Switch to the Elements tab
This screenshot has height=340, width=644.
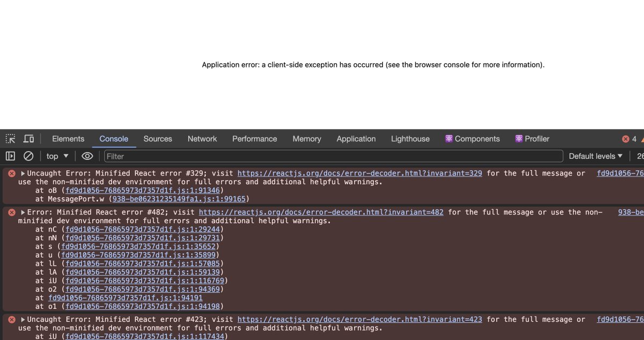pos(68,139)
